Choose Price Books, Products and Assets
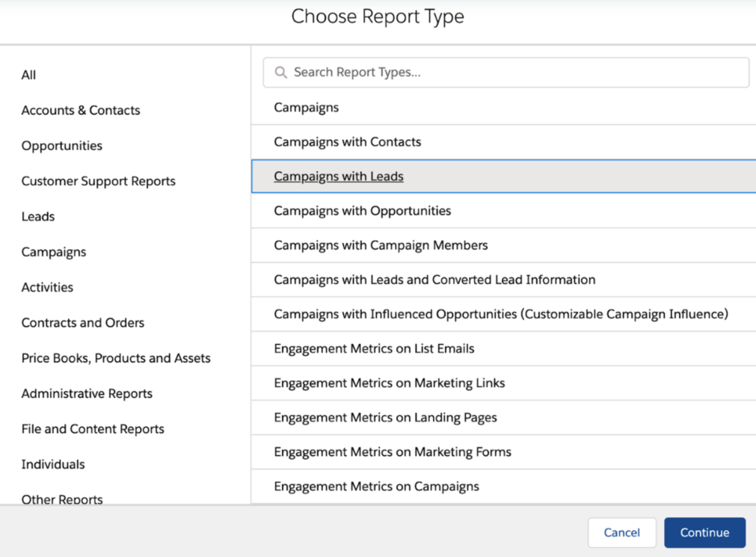Image resolution: width=756 pixels, height=557 pixels. click(116, 358)
